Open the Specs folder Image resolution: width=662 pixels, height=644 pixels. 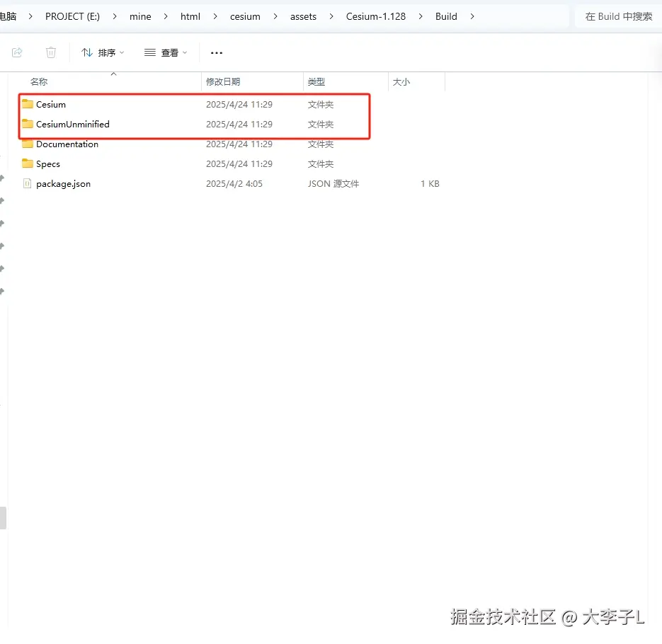47,163
